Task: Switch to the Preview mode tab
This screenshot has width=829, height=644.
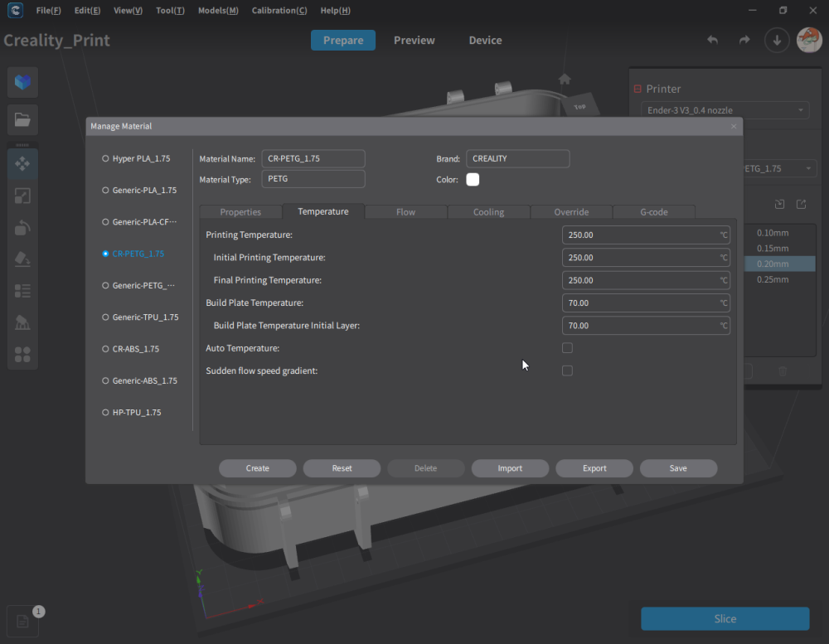Action: click(x=414, y=40)
